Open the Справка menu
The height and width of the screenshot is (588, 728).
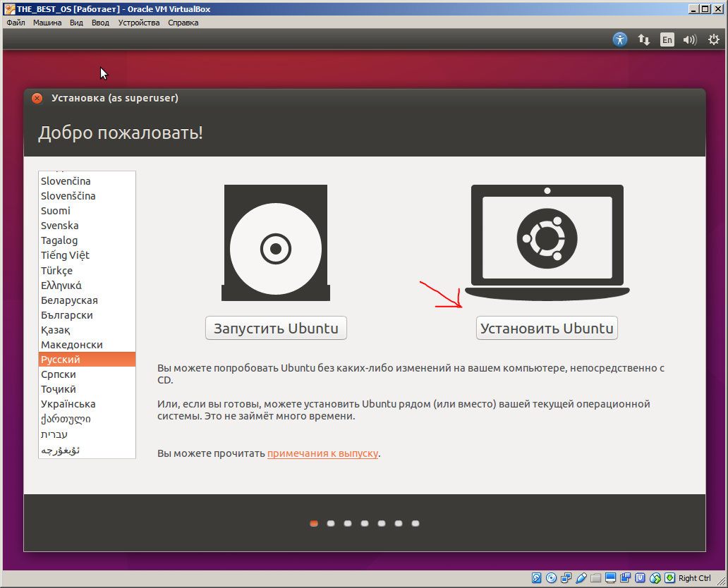pyautogui.click(x=183, y=23)
